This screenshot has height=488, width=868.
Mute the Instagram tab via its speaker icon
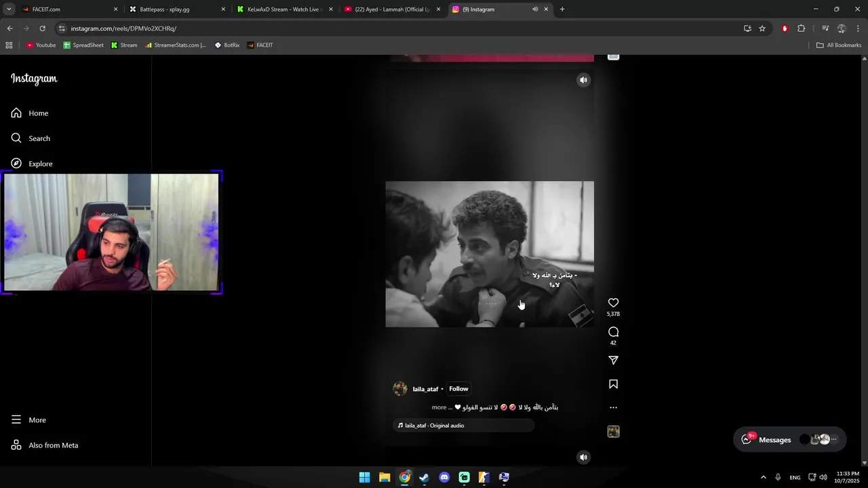[534, 9]
